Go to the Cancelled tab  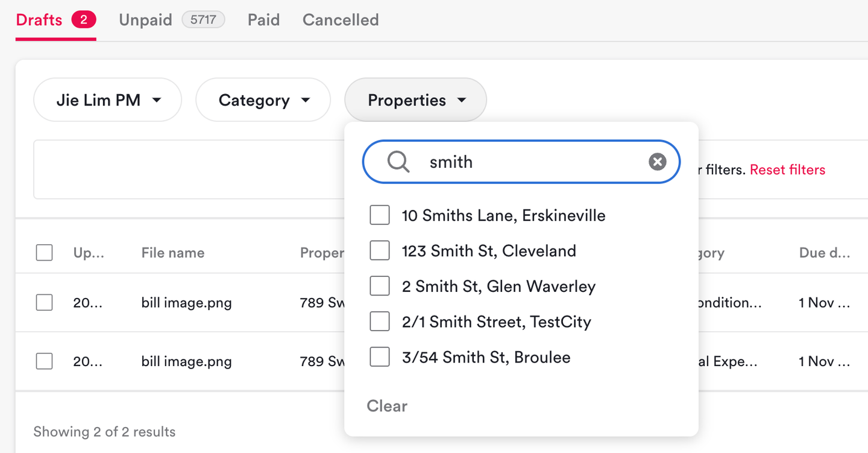[x=341, y=20]
